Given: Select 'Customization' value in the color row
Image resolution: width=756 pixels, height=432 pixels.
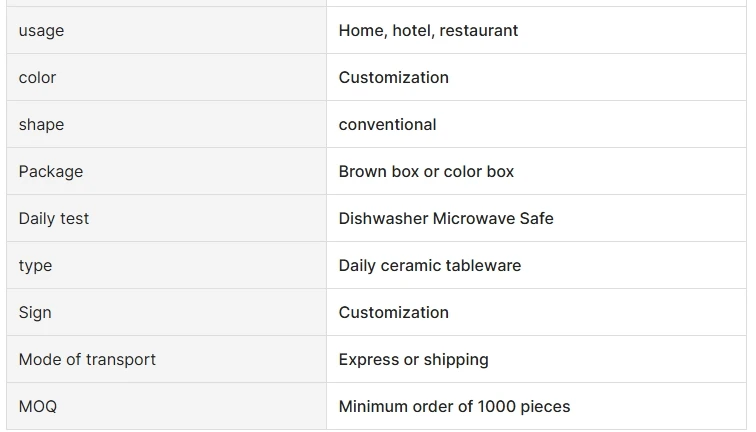Looking at the screenshot, I should [394, 78].
